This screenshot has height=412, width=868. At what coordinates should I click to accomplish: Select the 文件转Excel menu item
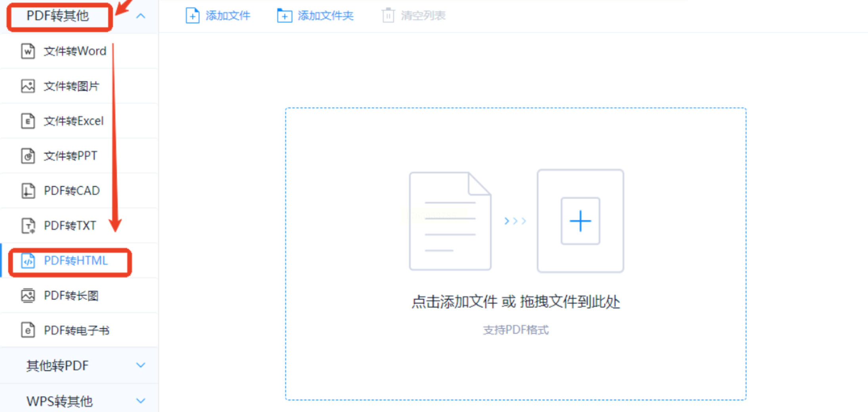coord(79,121)
